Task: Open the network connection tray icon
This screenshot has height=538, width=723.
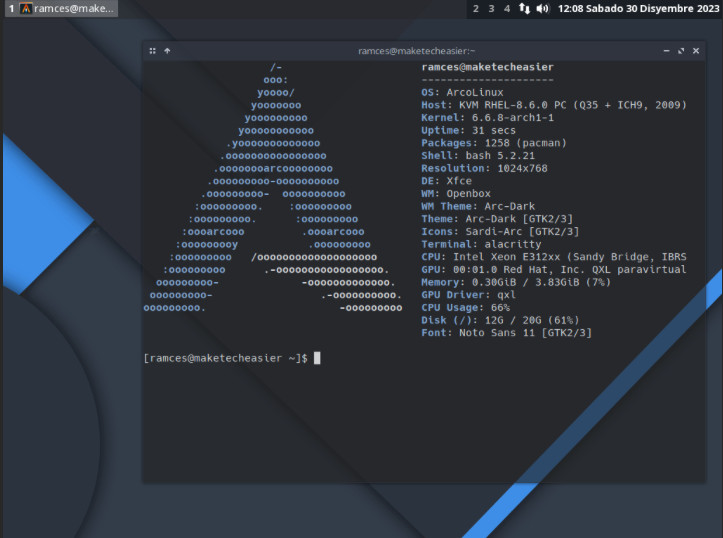Action: pyautogui.click(x=524, y=8)
